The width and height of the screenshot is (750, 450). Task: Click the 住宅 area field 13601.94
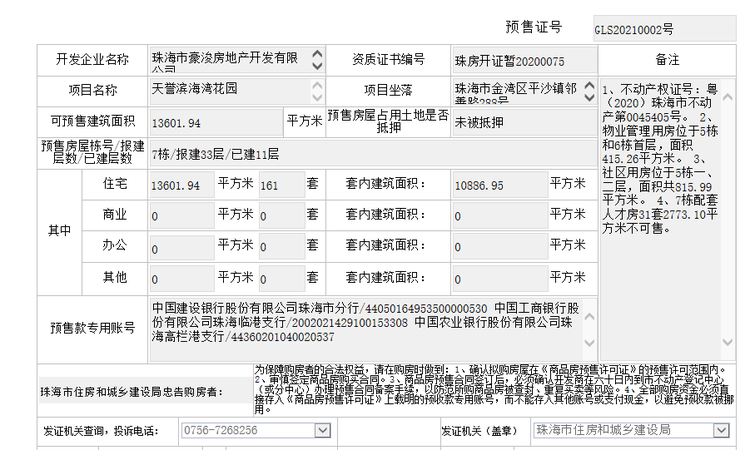click(182, 185)
